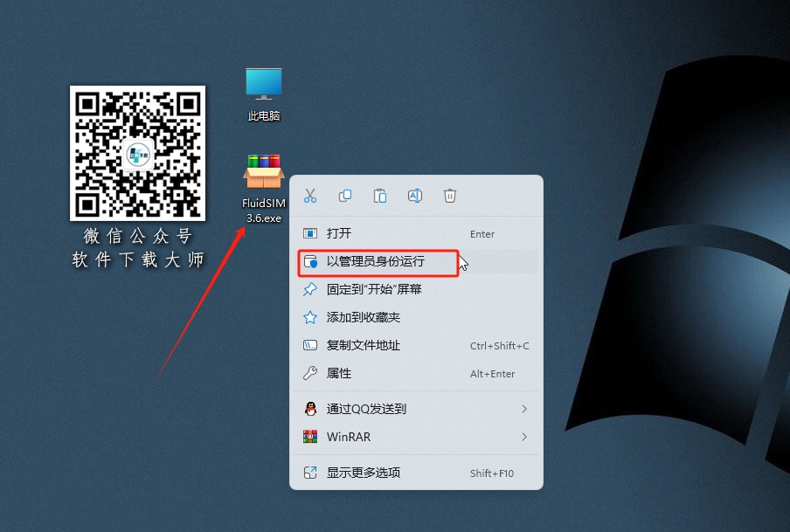Viewport: 790px width, 532px height.
Task: Click the star icon beside 添加到收藏夹
Action: (x=311, y=317)
